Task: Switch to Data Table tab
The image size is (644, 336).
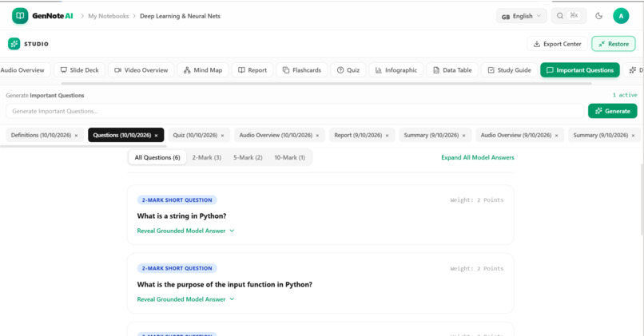Action: coord(452,70)
